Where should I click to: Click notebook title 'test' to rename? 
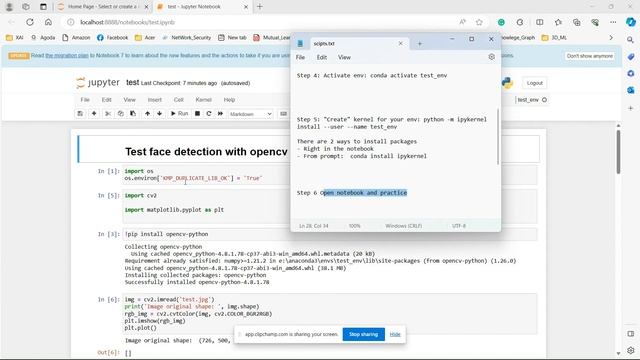pos(132,82)
